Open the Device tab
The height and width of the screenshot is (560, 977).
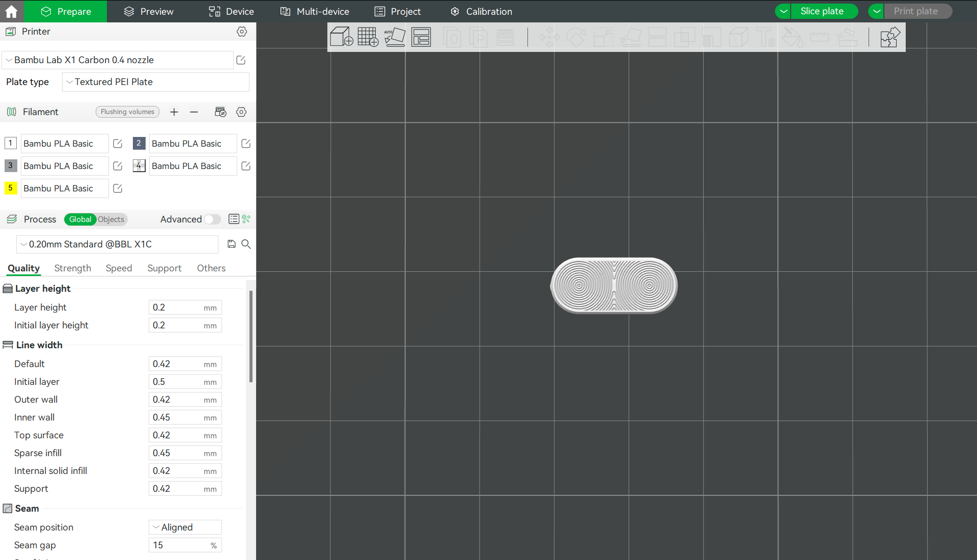[231, 11]
